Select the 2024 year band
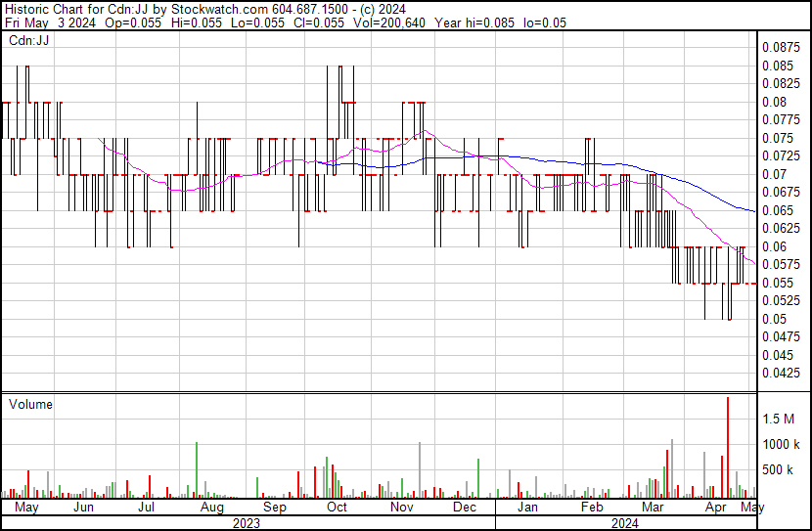The height and width of the screenshot is (531, 812). [x=625, y=523]
